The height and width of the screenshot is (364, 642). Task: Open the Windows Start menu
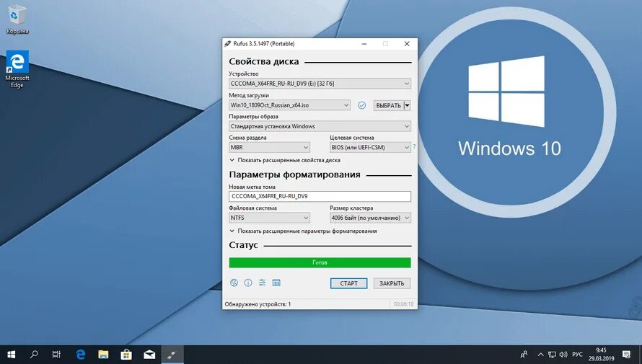pyautogui.click(x=11, y=354)
